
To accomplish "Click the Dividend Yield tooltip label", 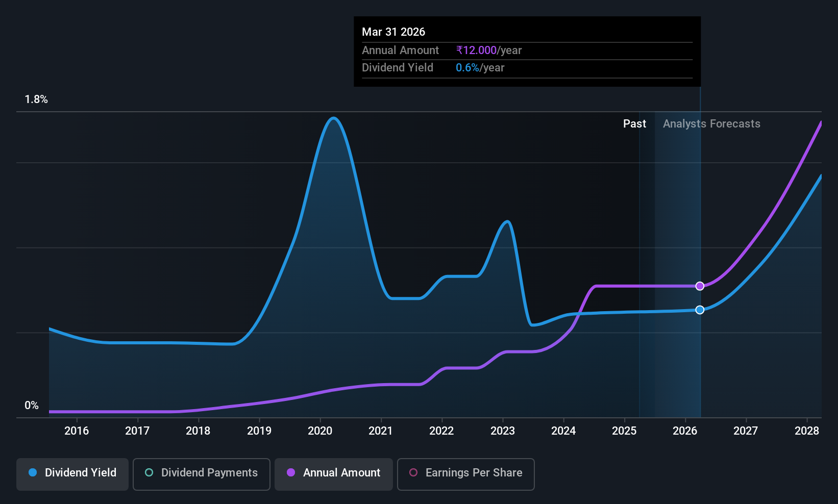I will [398, 68].
